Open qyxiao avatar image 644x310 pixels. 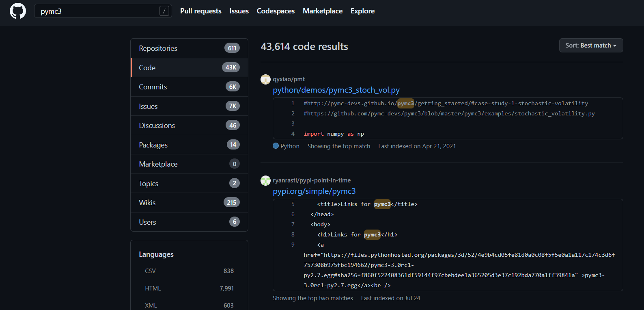click(265, 79)
